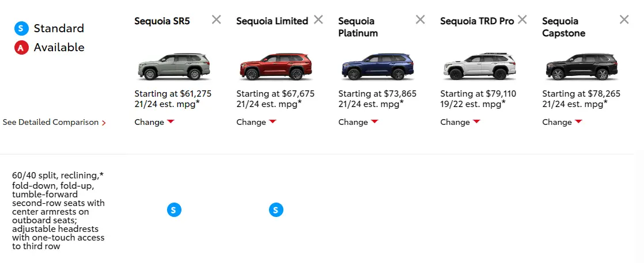Close the Sequoia Platinum column
The width and height of the screenshot is (644, 263).
coord(420,20)
